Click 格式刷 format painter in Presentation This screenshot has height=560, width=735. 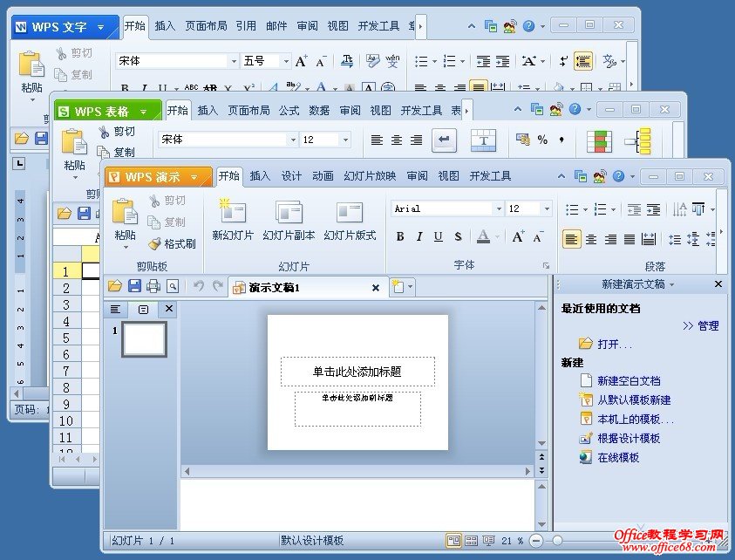(172, 244)
